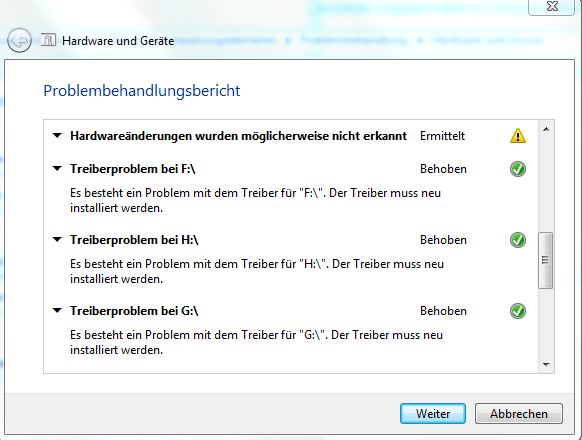
Task: Click the Ermittelt status text
Action: click(442, 136)
